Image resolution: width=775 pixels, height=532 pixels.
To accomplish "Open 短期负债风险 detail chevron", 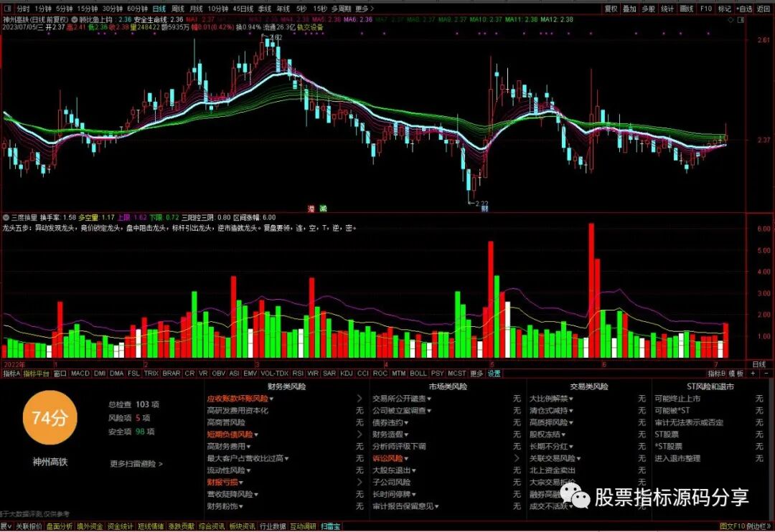I will [x=360, y=434].
